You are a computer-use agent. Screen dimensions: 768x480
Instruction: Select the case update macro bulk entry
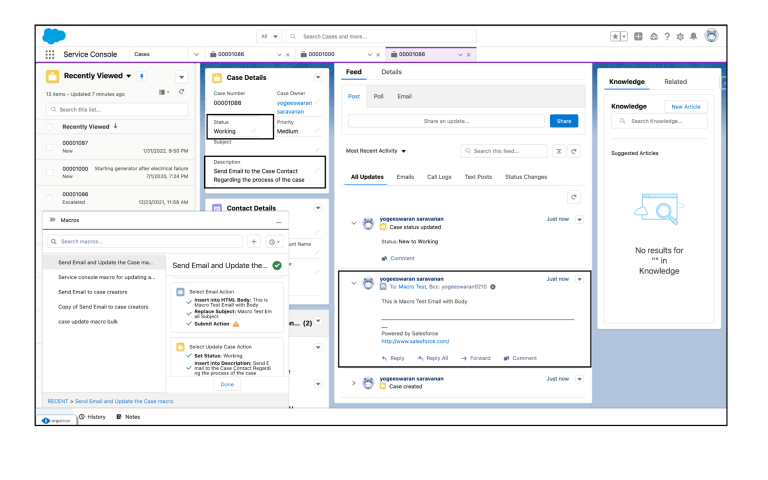(88, 322)
